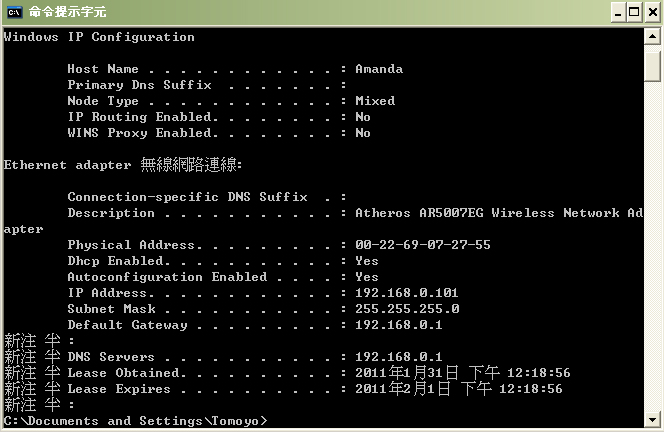Click the window title text 命令提示字元

tap(67, 11)
